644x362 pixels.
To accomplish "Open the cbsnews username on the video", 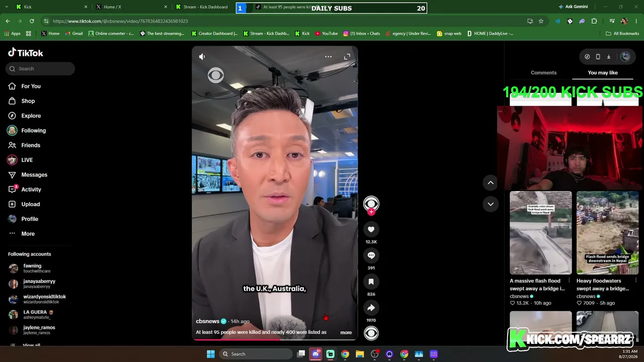I will tap(208, 321).
